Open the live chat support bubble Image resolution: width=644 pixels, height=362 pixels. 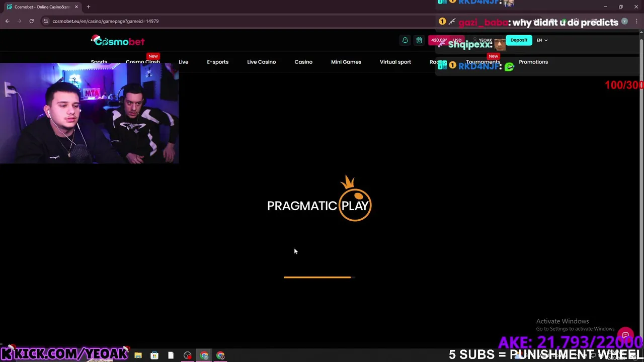[x=625, y=335]
